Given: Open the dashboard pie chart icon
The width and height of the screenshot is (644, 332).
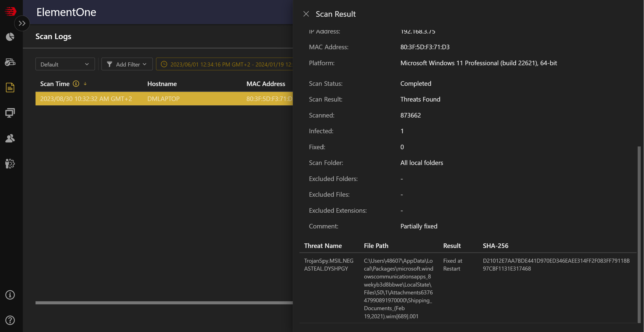Looking at the screenshot, I should tap(10, 37).
